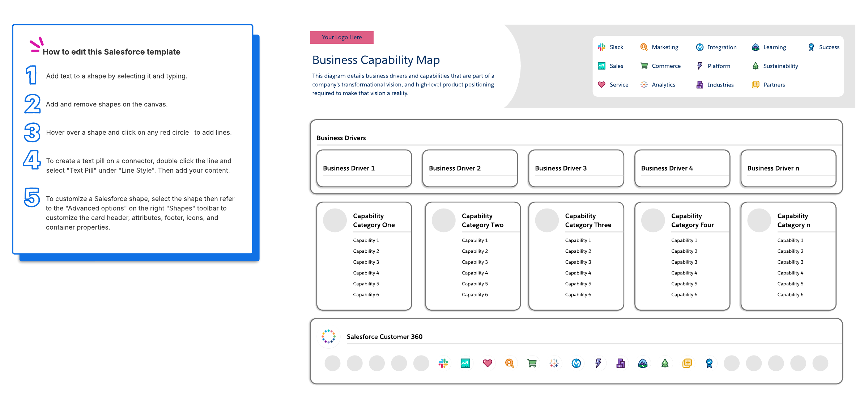
Task: Select the Learning Trailhead legend icon
Action: [755, 47]
